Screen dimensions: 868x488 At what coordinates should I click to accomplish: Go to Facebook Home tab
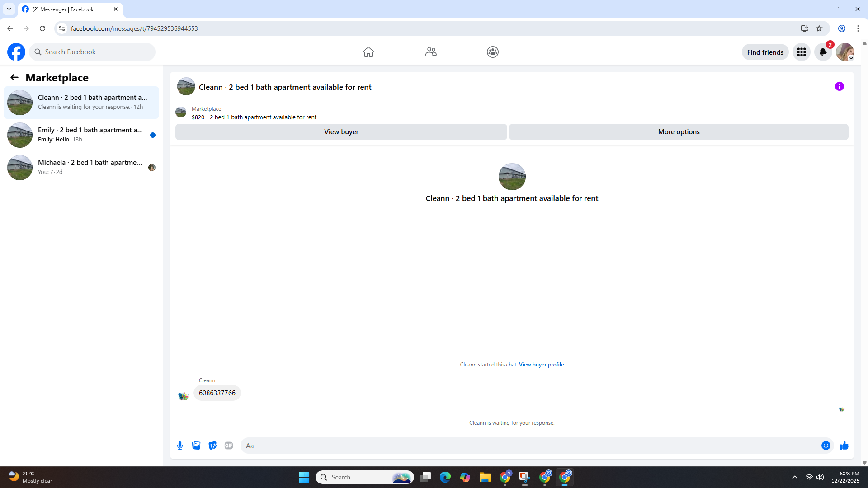pos(368,52)
